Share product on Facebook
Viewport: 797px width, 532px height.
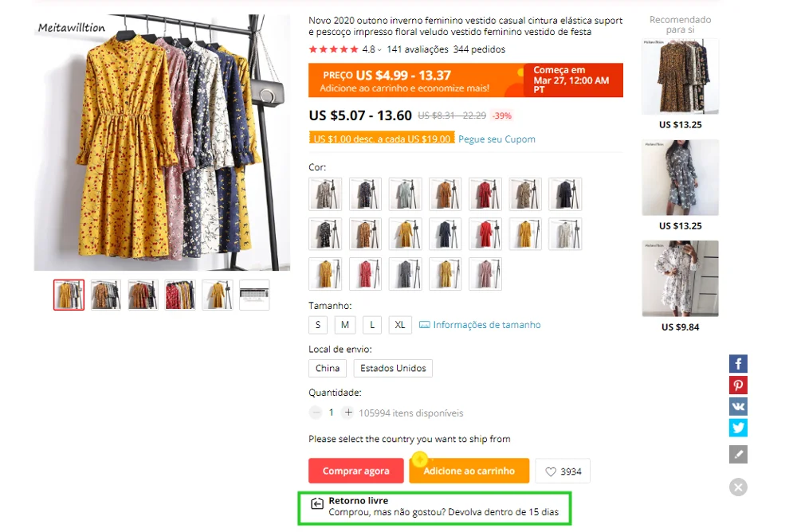tap(738, 364)
